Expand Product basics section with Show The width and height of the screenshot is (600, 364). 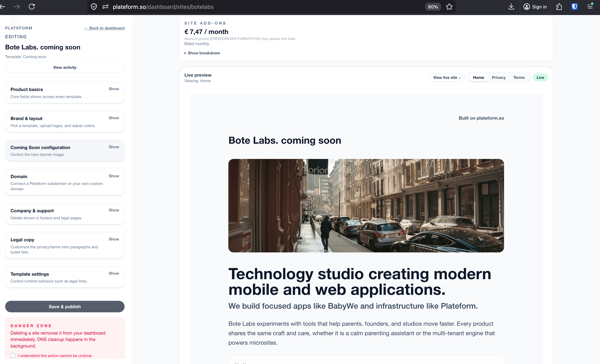(114, 89)
